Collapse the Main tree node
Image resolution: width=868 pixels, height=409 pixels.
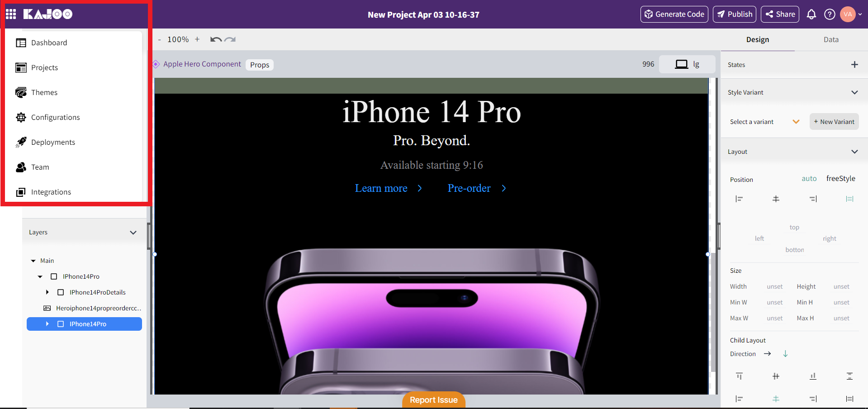click(x=33, y=261)
